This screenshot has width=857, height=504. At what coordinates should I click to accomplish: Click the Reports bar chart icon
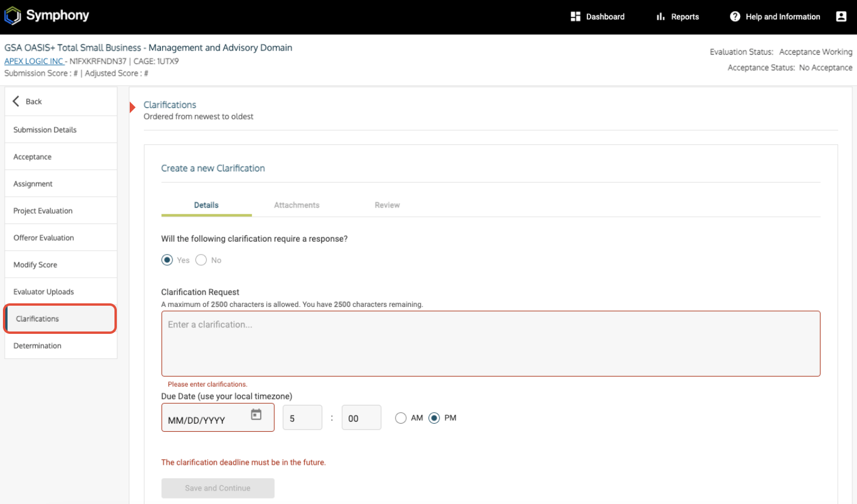click(x=660, y=16)
